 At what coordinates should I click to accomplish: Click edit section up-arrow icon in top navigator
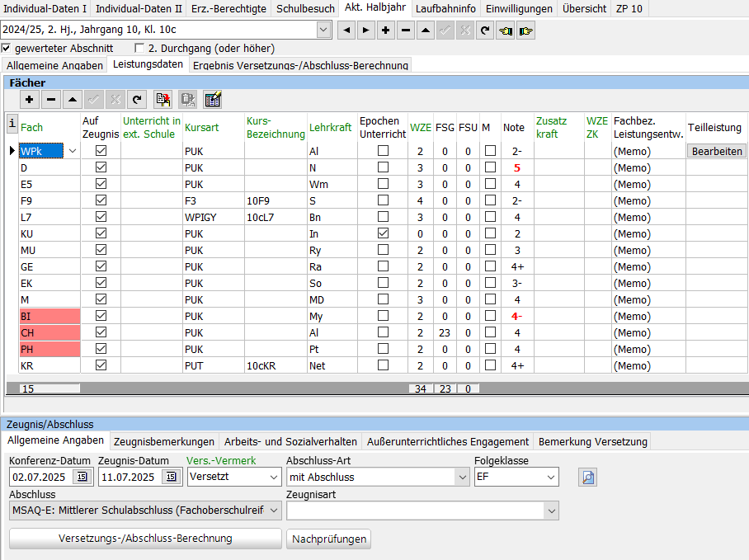[425, 31]
